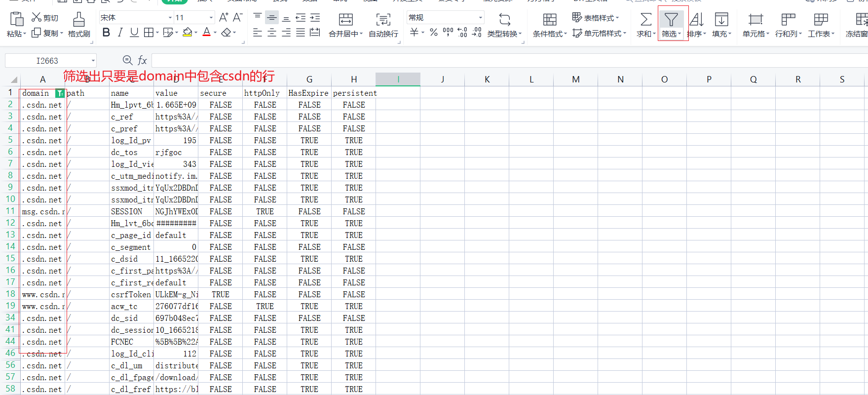Viewport: 868px width, 395px height.
Task: Click the decrease indent icon
Action: 301,18
